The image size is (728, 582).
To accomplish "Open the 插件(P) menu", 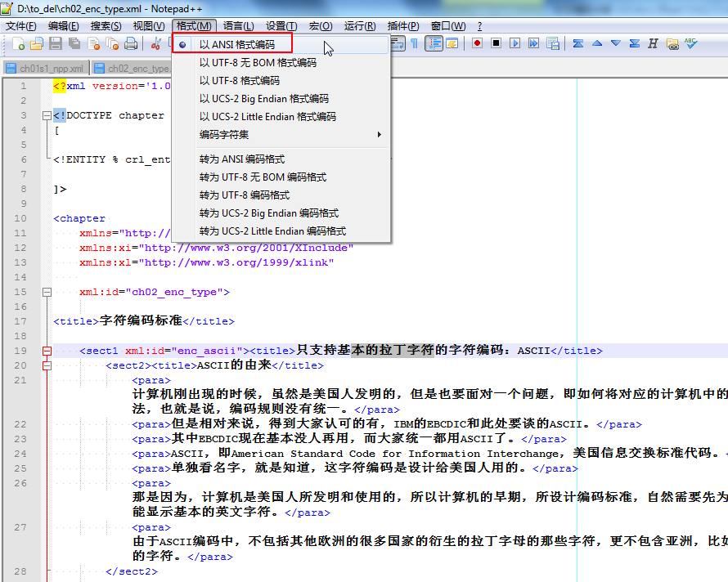I will 403,26.
